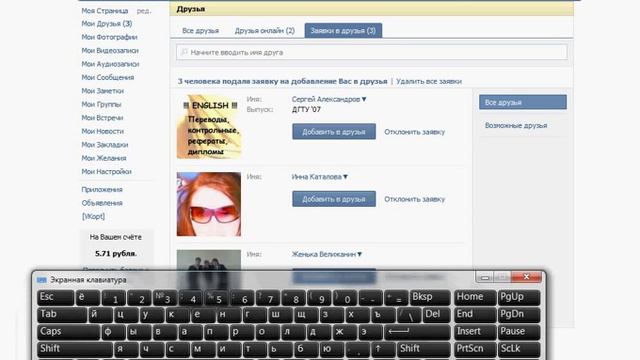Toggle right Shift key on-screen
This screenshot has height=360, width=640.
(x=424, y=349)
